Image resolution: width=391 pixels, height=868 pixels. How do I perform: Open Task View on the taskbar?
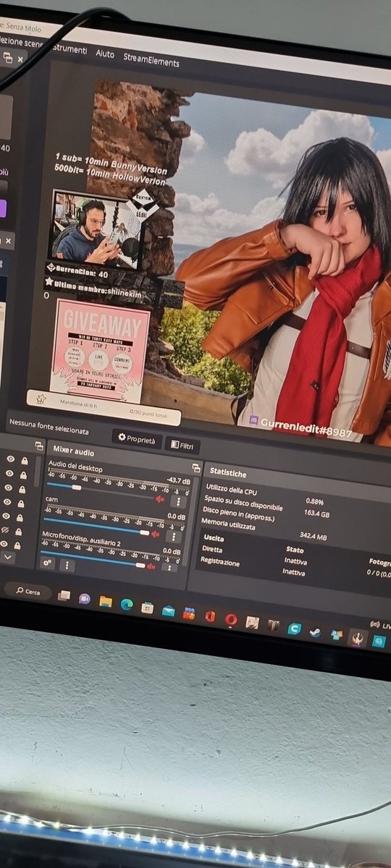64,595
